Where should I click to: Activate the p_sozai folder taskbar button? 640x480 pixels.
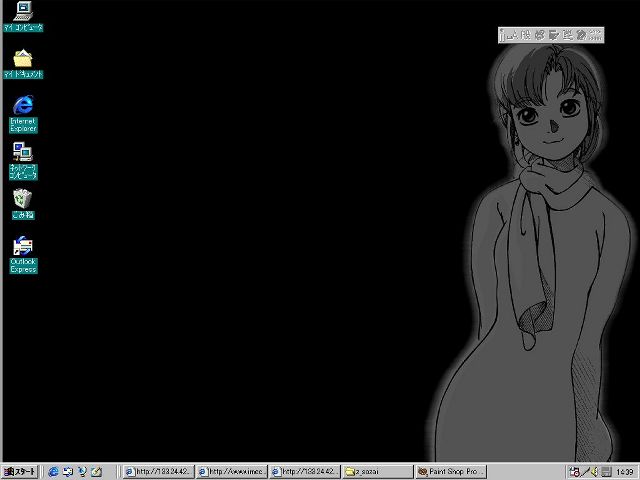point(377,471)
